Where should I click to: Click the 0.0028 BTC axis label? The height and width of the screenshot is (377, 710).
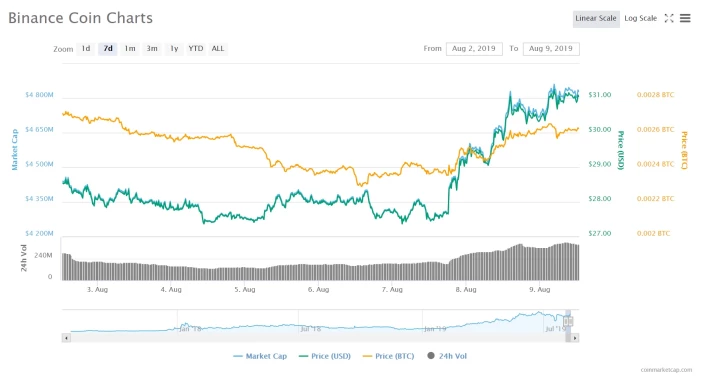(x=655, y=95)
